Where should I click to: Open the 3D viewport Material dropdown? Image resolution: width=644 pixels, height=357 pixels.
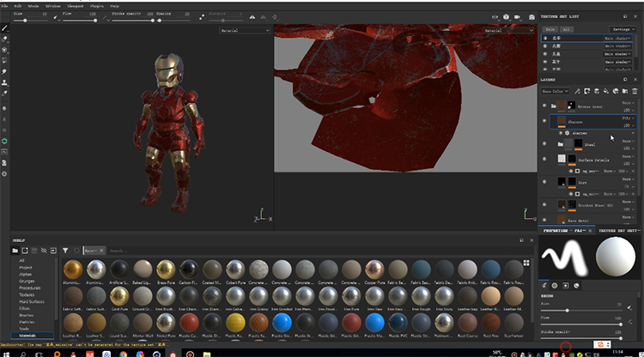point(244,29)
